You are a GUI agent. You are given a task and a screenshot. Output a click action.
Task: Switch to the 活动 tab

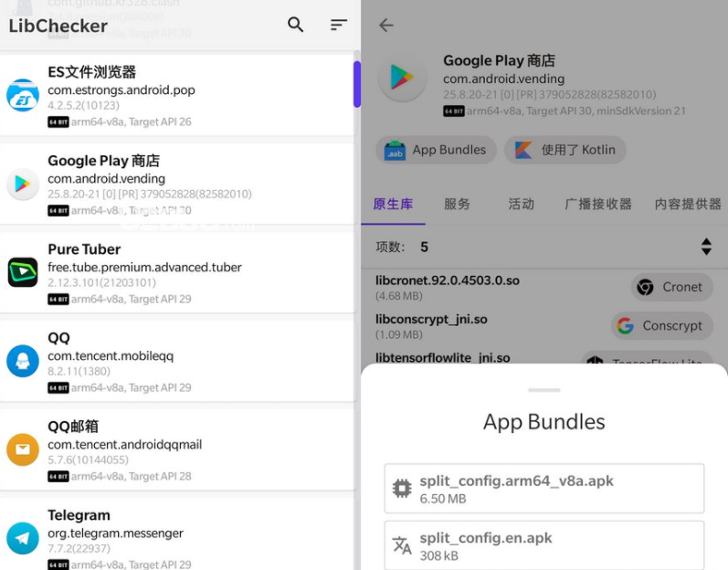(x=521, y=205)
